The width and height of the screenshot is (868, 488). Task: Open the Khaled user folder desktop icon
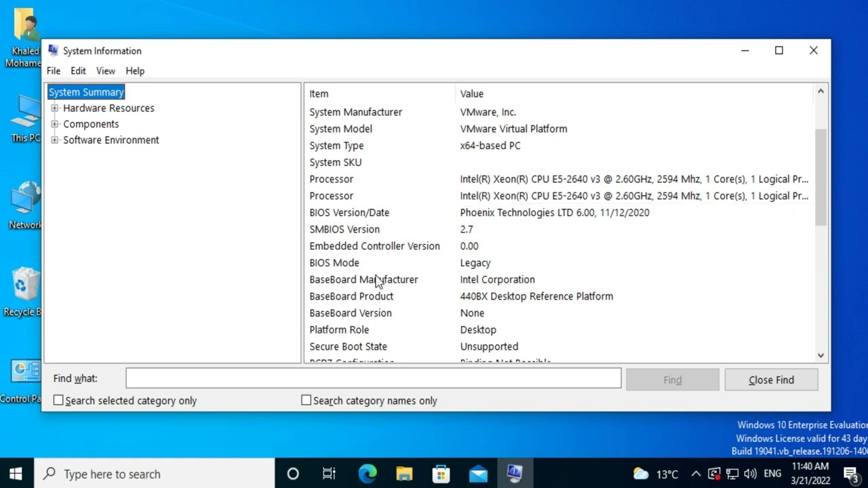[24, 38]
